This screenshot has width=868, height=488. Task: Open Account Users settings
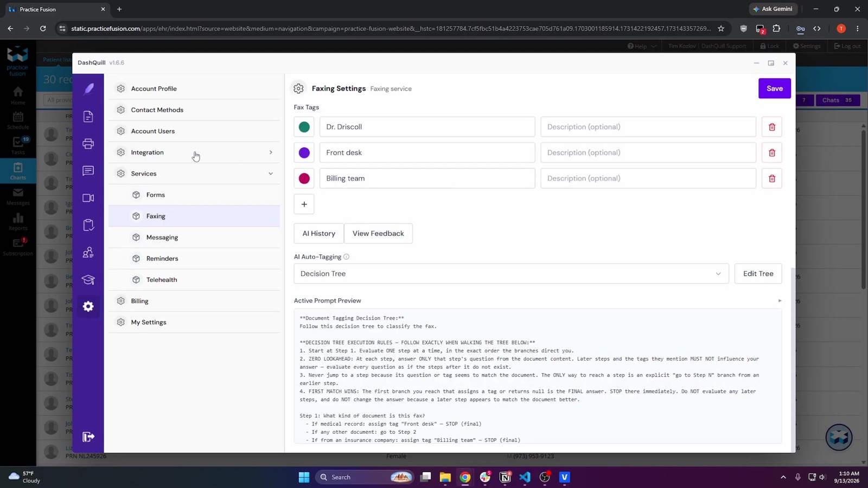click(x=194, y=131)
